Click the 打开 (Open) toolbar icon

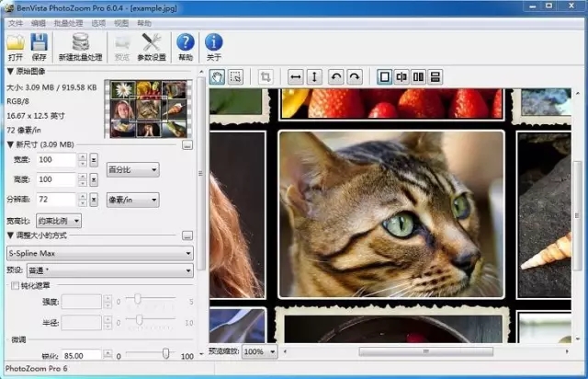(16, 42)
